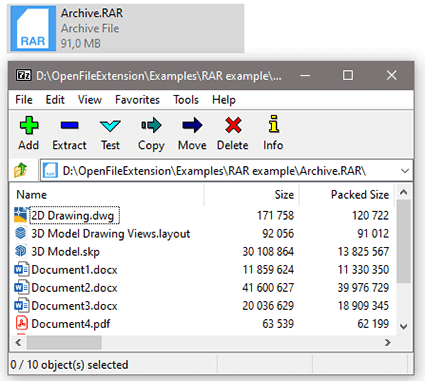425x381 pixels.
Task: Click the Archive.RAR tile name text
Action: [x=92, y=13]
